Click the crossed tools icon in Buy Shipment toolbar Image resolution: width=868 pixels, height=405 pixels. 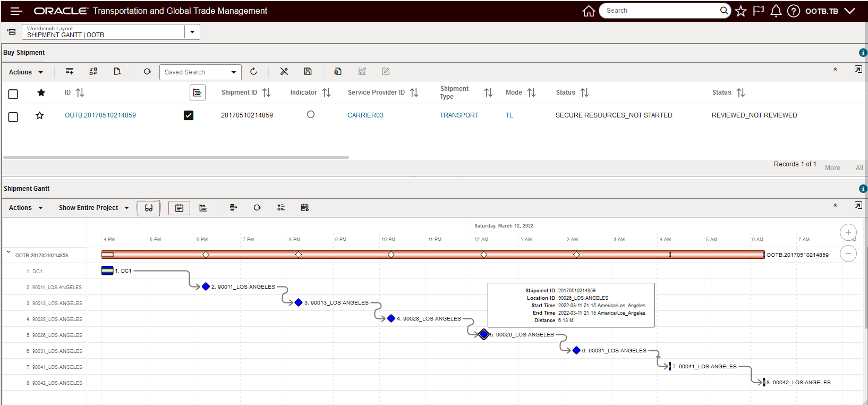(x=284, y=71)
